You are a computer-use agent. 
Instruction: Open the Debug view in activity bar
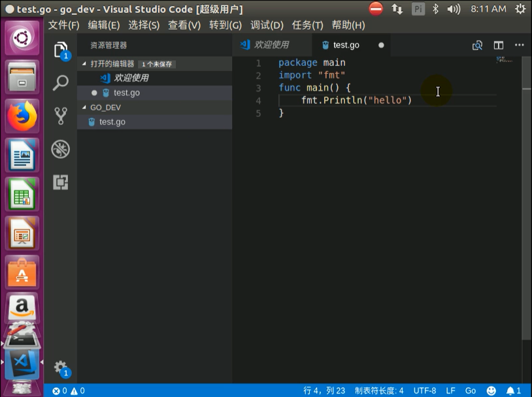click(60, 149)
